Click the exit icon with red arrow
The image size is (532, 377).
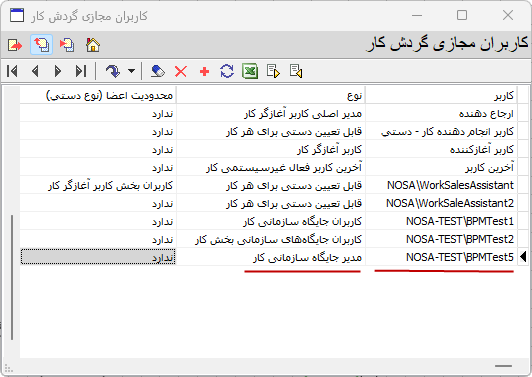click(15, 45)
